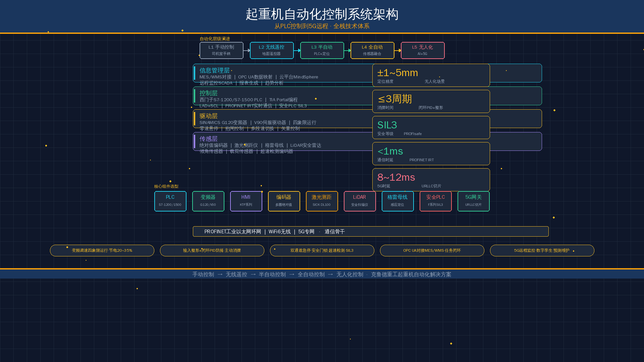Click the L1 手动控制 stage box
This screenshot has height=362, width=644.
tap(221, 50)
